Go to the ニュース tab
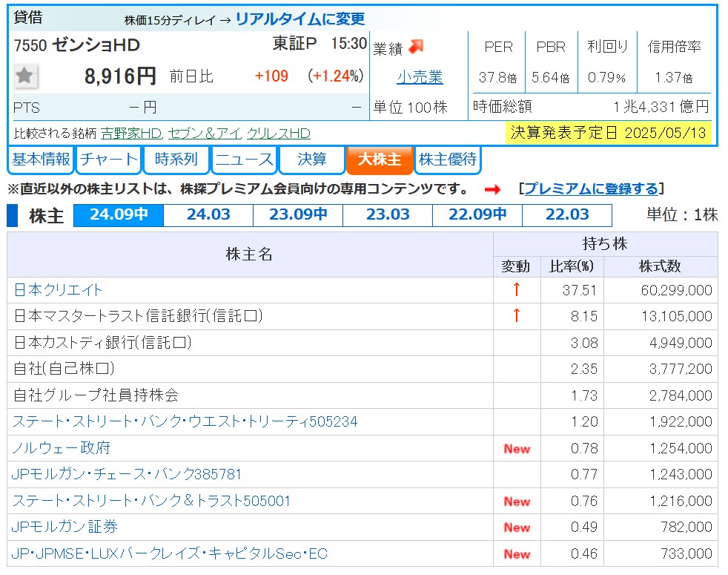728x575 pixels. [x=244, y=160]
